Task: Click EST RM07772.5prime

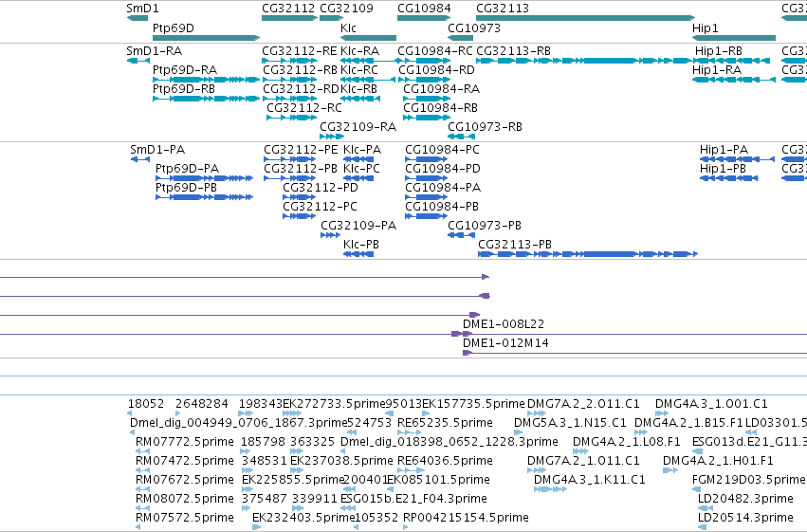Action: pos(184,442)
